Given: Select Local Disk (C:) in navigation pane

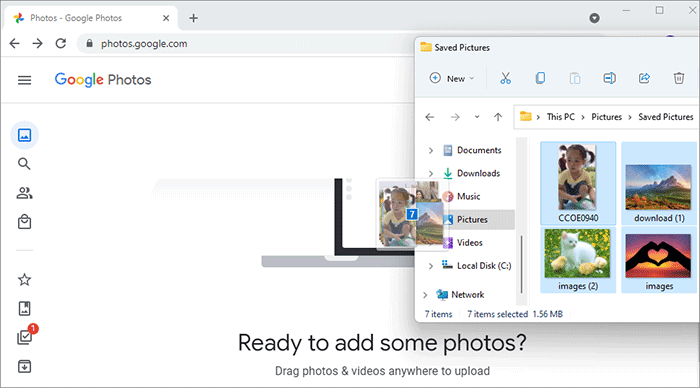Looking at the screenshot, I should pos(476,266).
